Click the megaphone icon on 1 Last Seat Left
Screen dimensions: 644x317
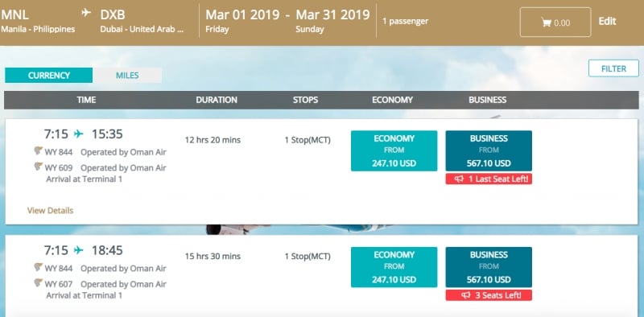(459, 179)
